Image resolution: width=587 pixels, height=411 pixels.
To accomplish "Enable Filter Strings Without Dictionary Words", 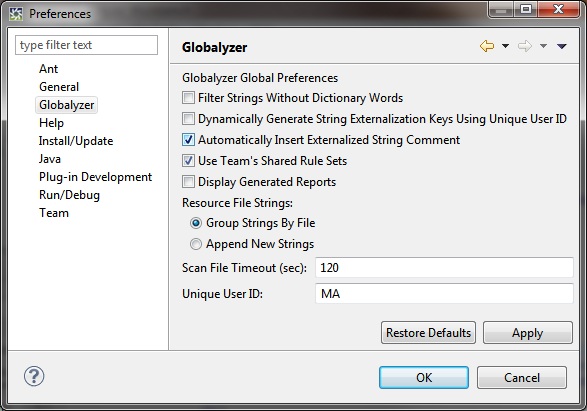I will [188, 98].
